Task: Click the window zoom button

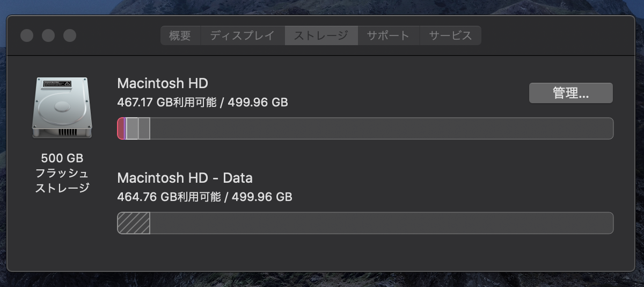Action: pyautogui.click(x=70, y=36)
